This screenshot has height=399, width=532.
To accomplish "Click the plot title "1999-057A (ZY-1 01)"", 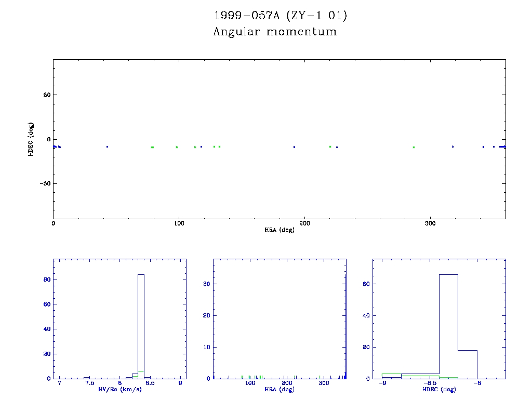I will click(x=281, y=16).
